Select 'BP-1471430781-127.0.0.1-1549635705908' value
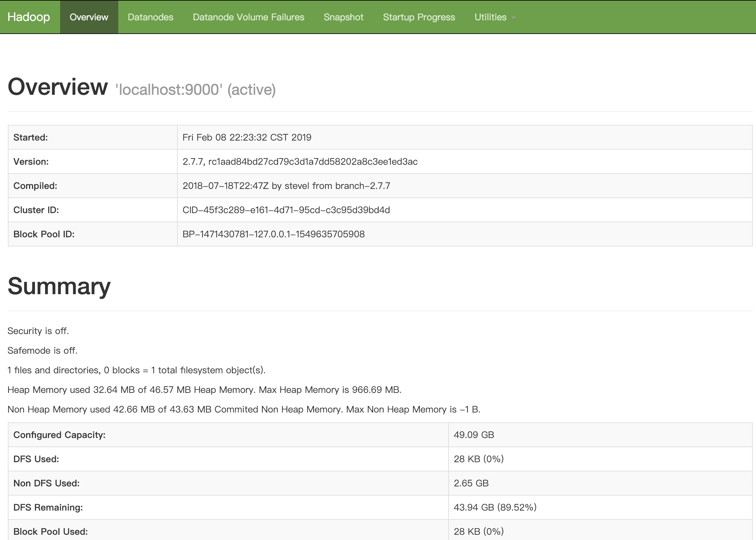756x540 pixels. 273,234
